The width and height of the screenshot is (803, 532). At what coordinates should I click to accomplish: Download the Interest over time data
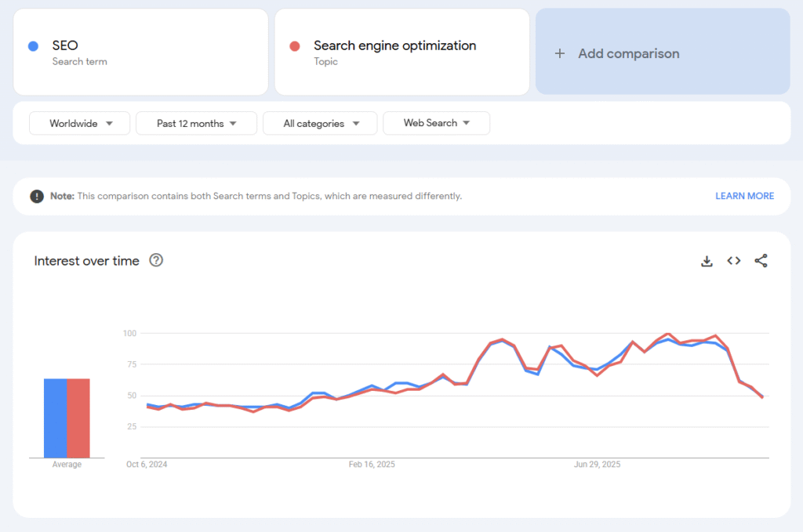[707, 261]
